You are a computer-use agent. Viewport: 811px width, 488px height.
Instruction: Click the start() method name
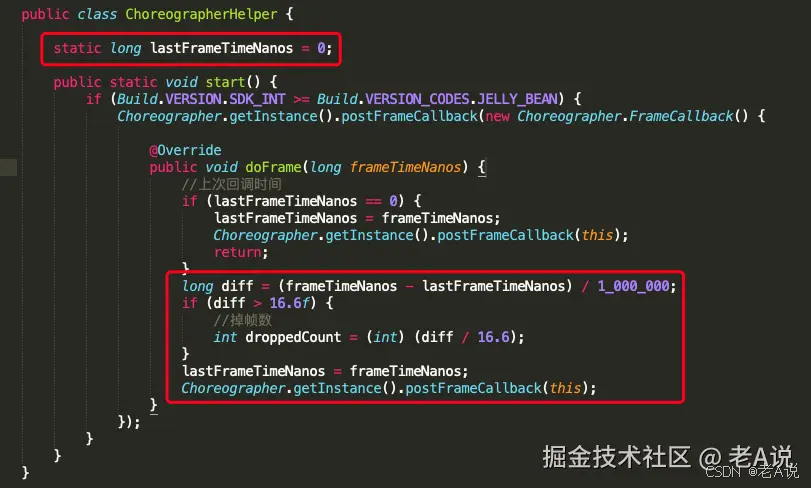coord(225,82)
